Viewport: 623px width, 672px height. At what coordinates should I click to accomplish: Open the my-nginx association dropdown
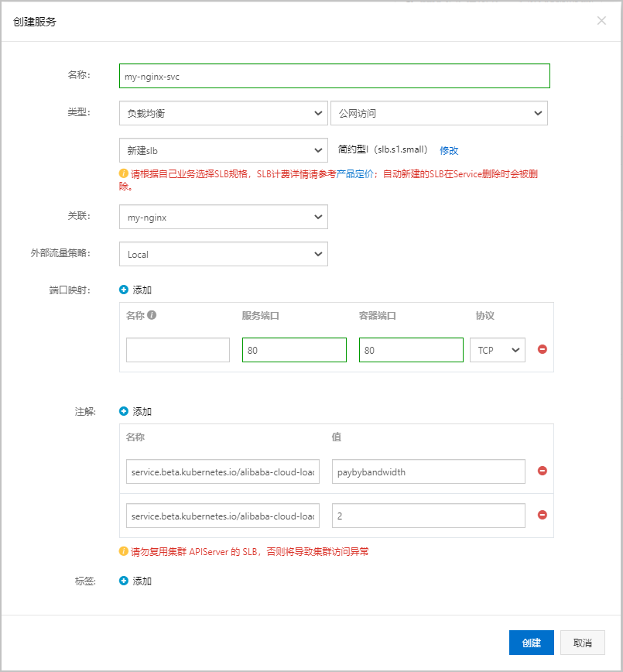pyautogui.click(x=224, y=217)
